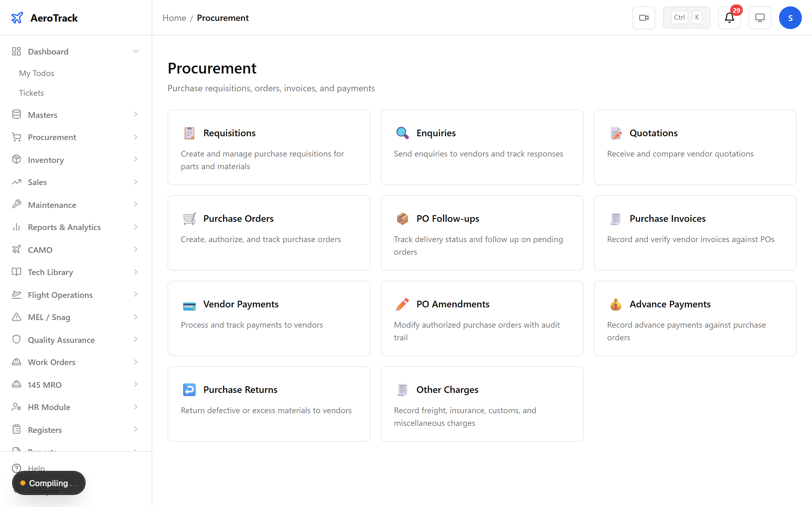Image resolution: width=812 pixels, height=507 pixels.
Task: Expand the Inventory menu chevron
Action: (x=135, y=160)
